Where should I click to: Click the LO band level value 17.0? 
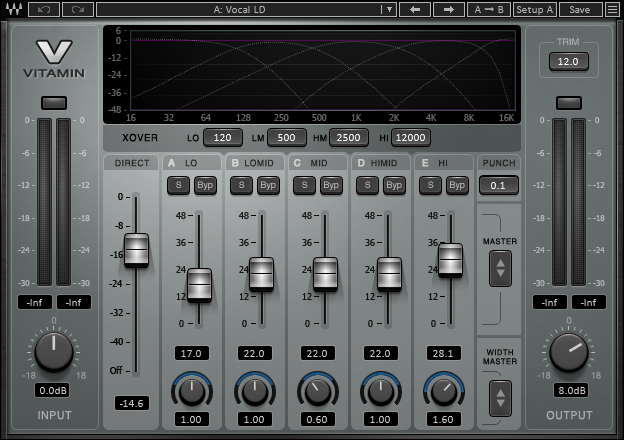191,353
